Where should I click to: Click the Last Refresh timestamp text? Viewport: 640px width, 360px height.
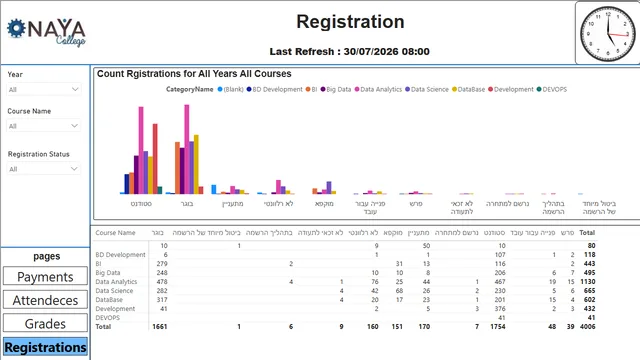point(349,51)
